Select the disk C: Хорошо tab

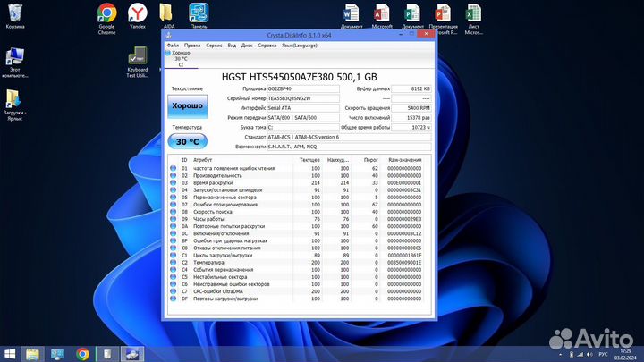click(x=181, y=59)
